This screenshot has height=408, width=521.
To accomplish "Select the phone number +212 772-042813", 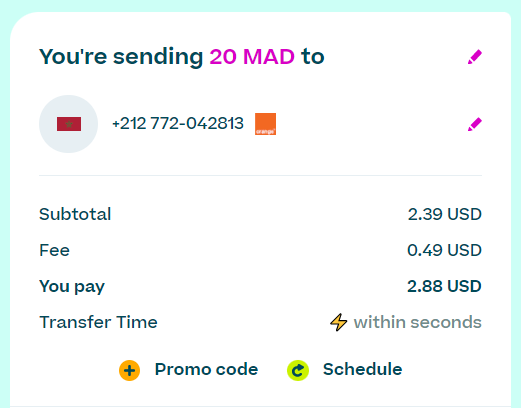I will click(x=178, y=123).
